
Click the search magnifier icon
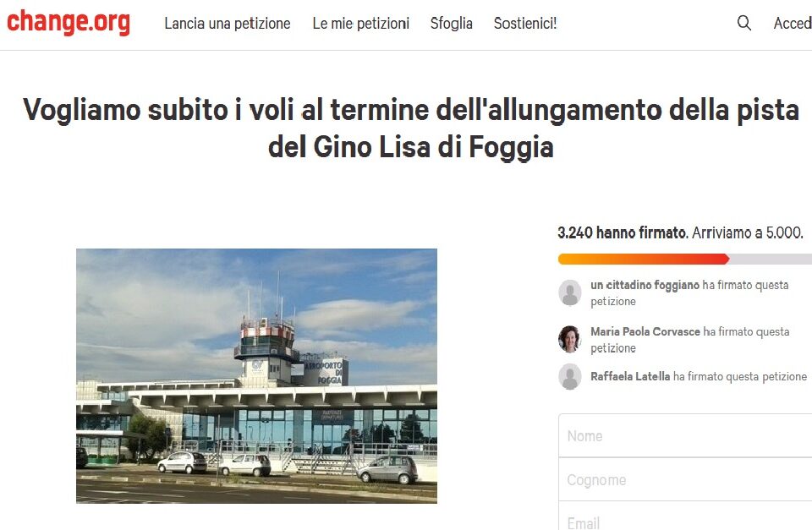pos(743,23)
